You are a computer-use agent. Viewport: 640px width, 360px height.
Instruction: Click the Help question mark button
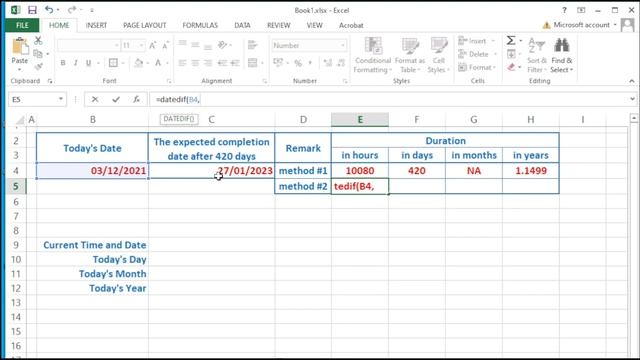click(x=564, y=10)
